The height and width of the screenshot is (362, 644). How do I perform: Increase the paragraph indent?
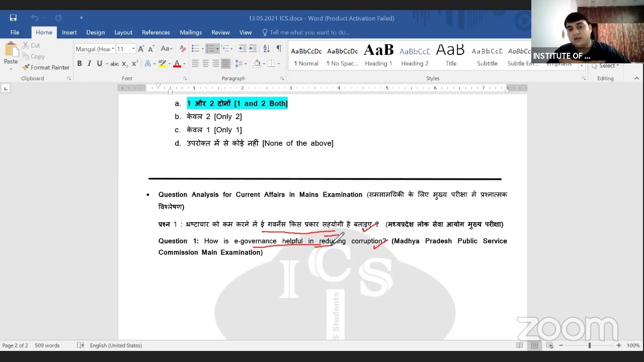pyautogui.click(x=253, y=49)
